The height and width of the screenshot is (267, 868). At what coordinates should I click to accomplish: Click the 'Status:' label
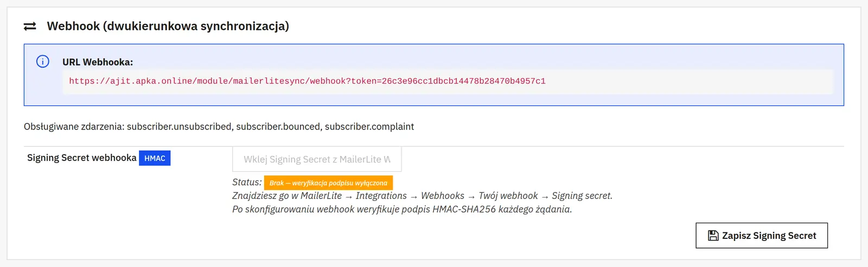pos(247,183)
